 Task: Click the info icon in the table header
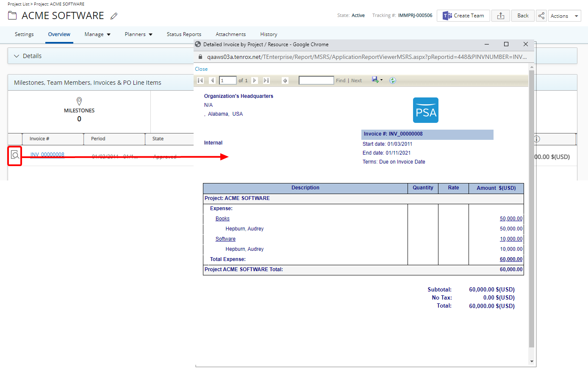pyautogui.click(x=536, y=139)
